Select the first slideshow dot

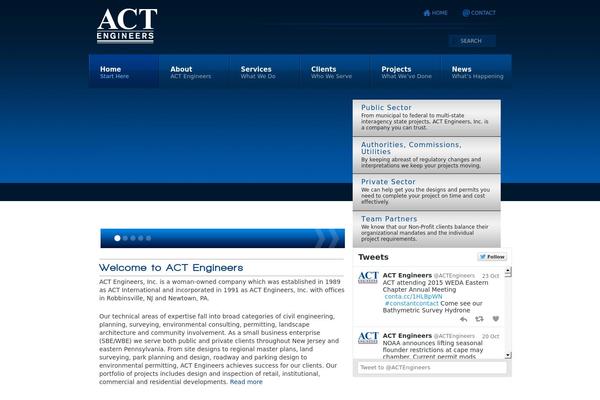(x=117, y=238)
